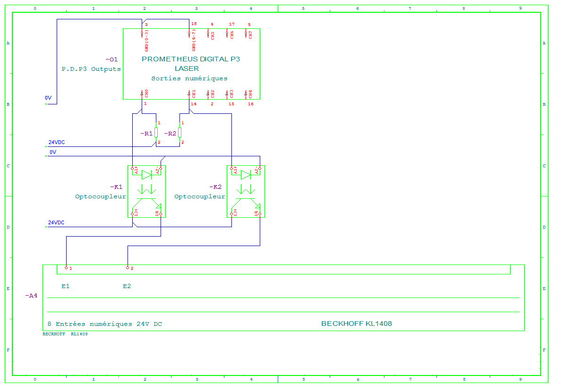The height and width of the screenshot is (392, 562).
Task: Select the -K2 designator label
Action: coord(215,187)
